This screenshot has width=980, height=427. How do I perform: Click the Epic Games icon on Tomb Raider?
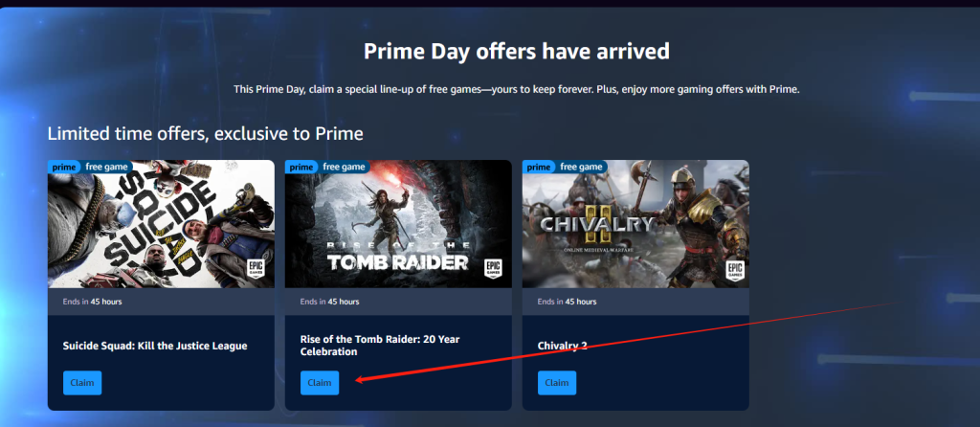pyautogui.click(x=495, y=269)
